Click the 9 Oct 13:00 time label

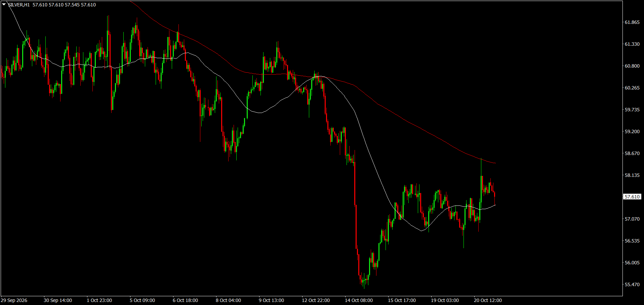coord(272,300)
